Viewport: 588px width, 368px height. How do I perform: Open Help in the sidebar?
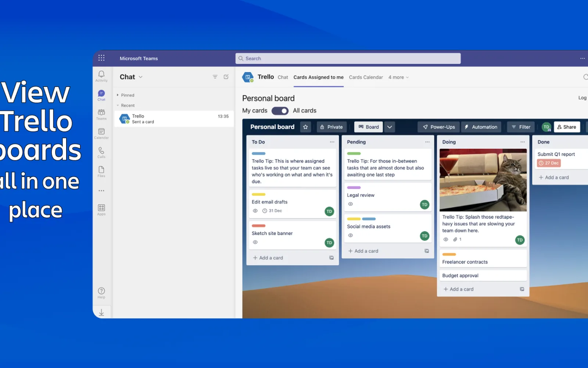coord(101,293)
